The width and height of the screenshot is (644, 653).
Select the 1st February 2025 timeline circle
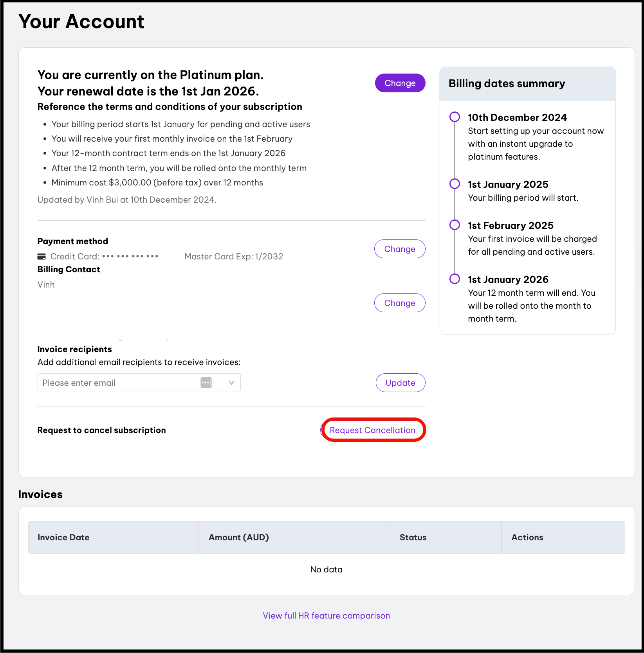(x=455, y=225)
